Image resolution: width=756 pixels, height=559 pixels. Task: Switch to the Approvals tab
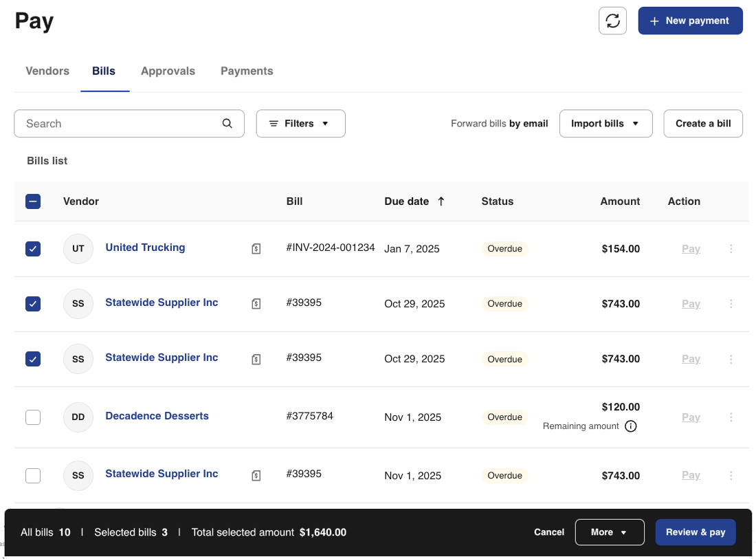tap(168, 71)
